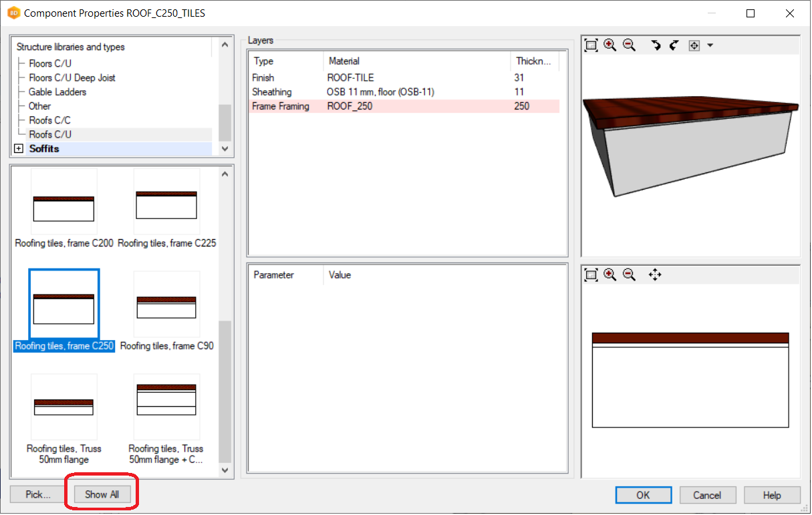812x515 pixels.
Task: Click the view direction icon in 3D preview
Action: (x=694, y=45)
